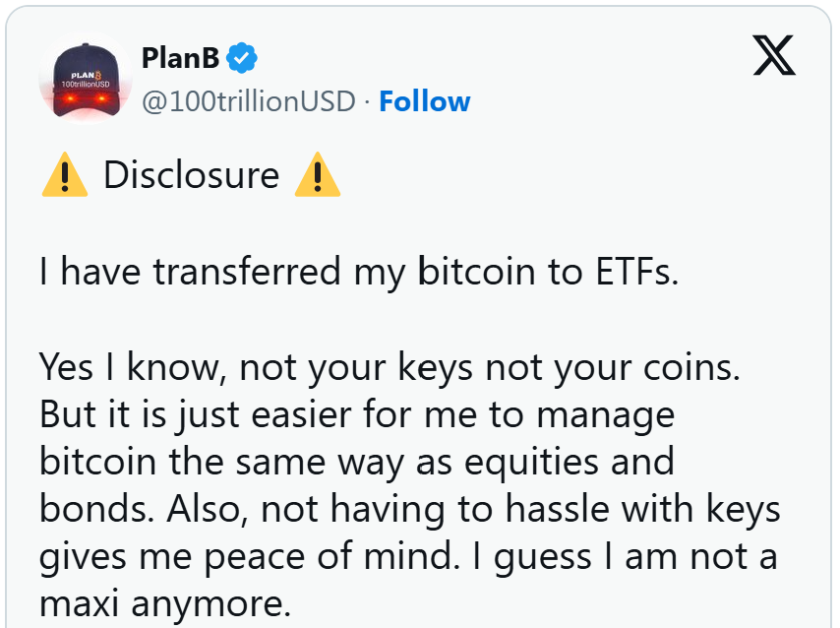
Task: Click the line starting But it is
Action: tap(357, 414)
